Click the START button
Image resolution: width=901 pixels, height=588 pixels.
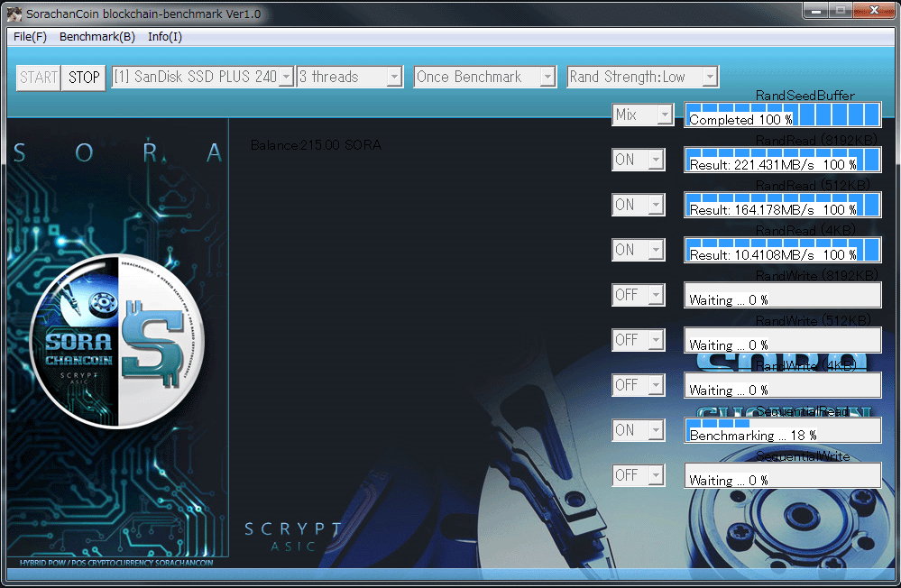tap(39, 77)
